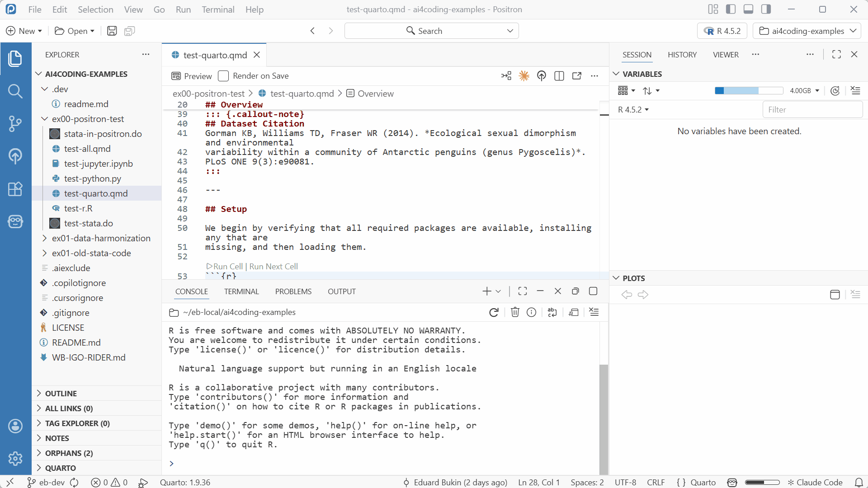The width and height of the screenshot is (868, 488).
Task: Click the Search command center box
Action: (431, 31)
